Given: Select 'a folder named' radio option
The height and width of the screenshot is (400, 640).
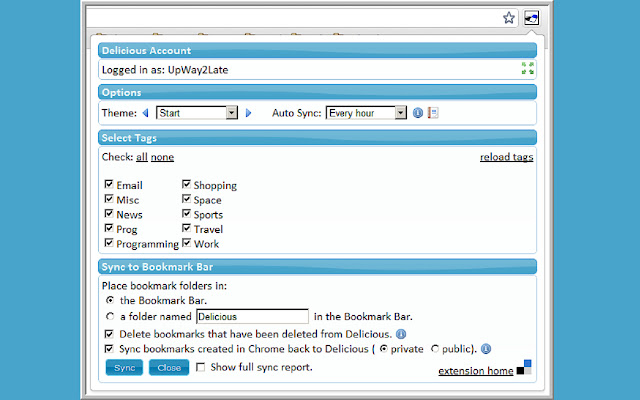Looking at the screenshot, I should [110, 316].
